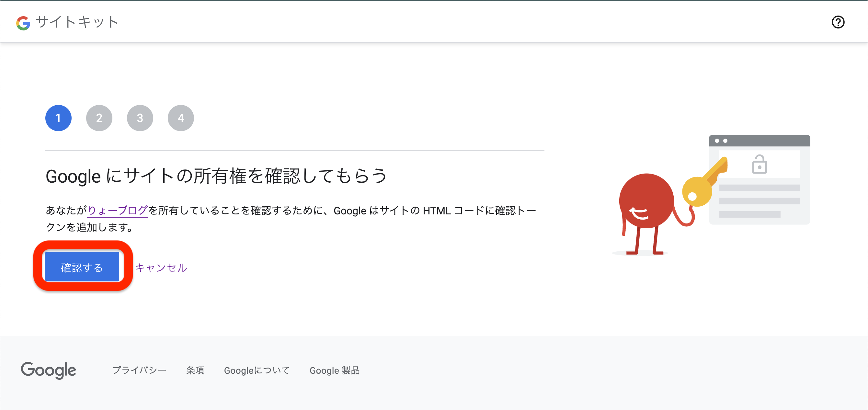Select step 3 circle indicator
The height and width of the screenshot is (410, 868).
[140, 118]
